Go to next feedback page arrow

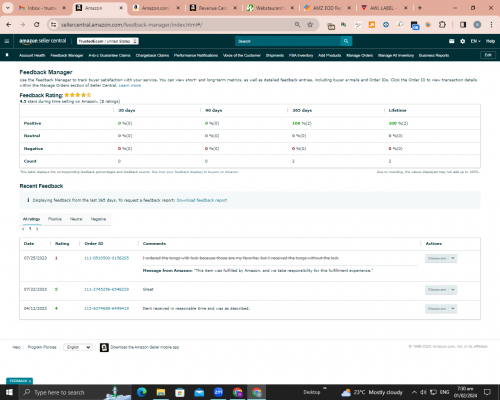37,229
